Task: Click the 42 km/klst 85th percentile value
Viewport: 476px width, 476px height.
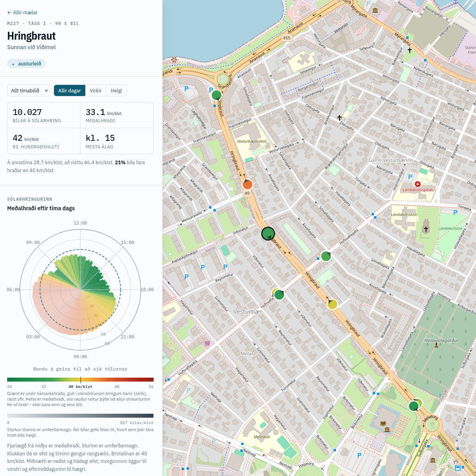Action: [26, 138]
